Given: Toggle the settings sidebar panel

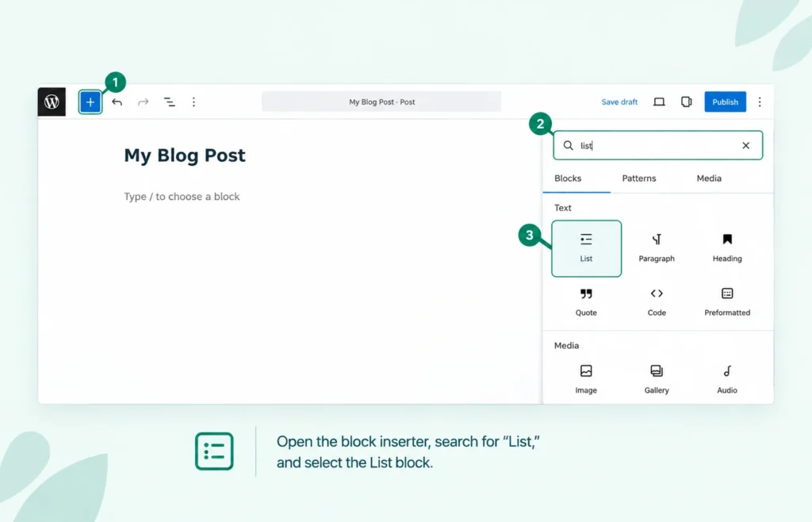Looking at the screenshot, I should click(x=686, y=102).
